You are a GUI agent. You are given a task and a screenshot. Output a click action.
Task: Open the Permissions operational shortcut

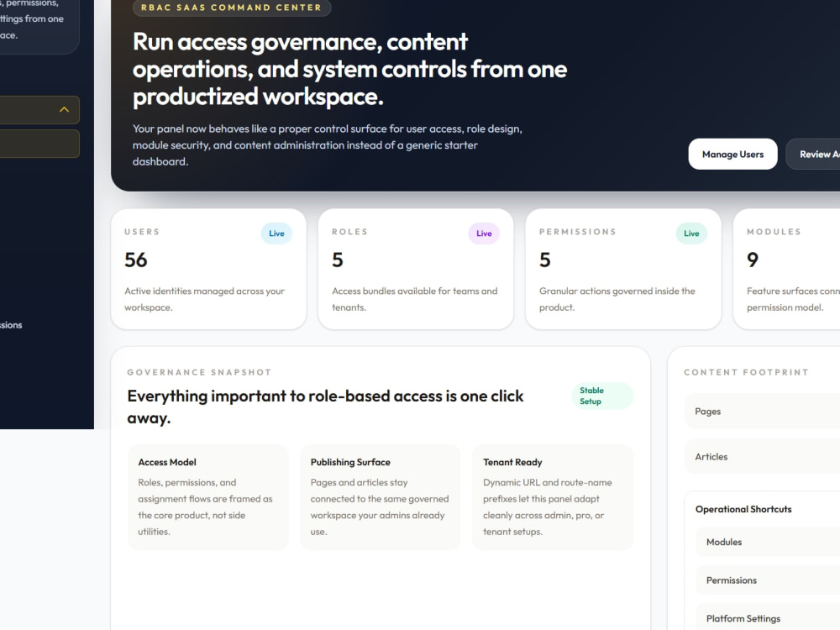pos(768,580)
